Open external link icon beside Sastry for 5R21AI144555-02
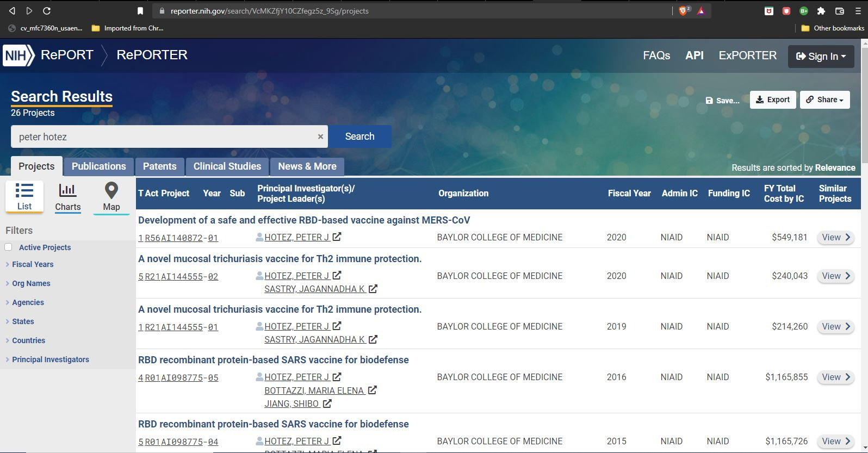868x453 pixels. coord(373,289)
